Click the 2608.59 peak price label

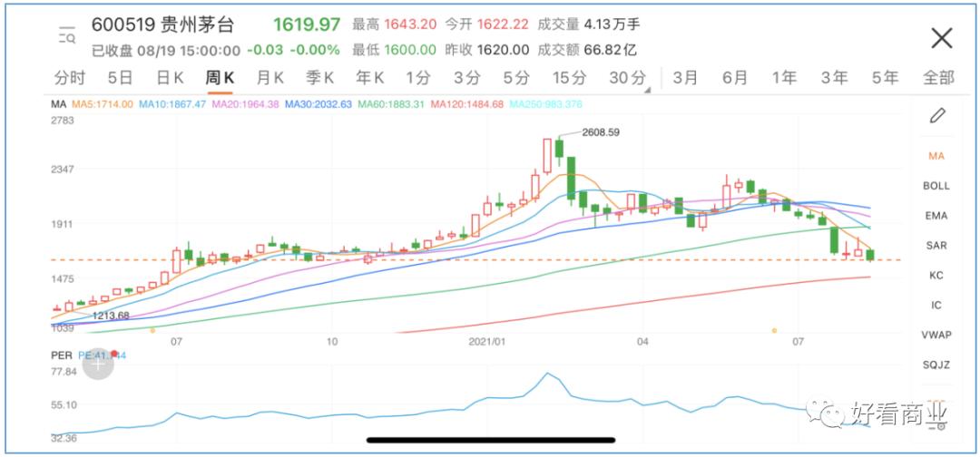coord(601,132)
